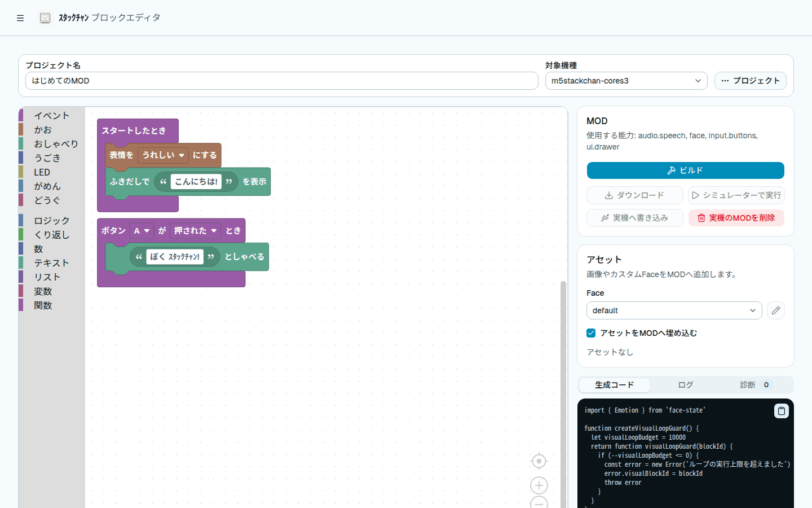Open the button A selector dropdown

coord(142,231)
